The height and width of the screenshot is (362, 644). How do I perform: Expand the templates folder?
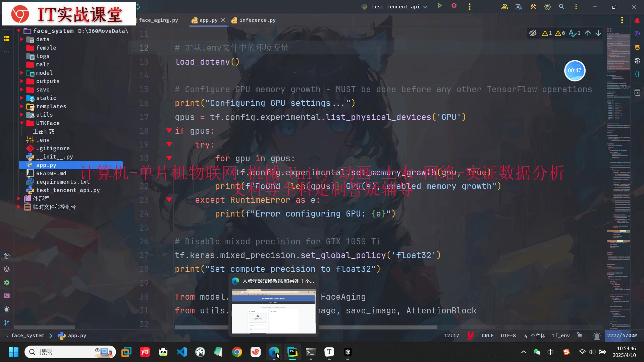point(22,106)
